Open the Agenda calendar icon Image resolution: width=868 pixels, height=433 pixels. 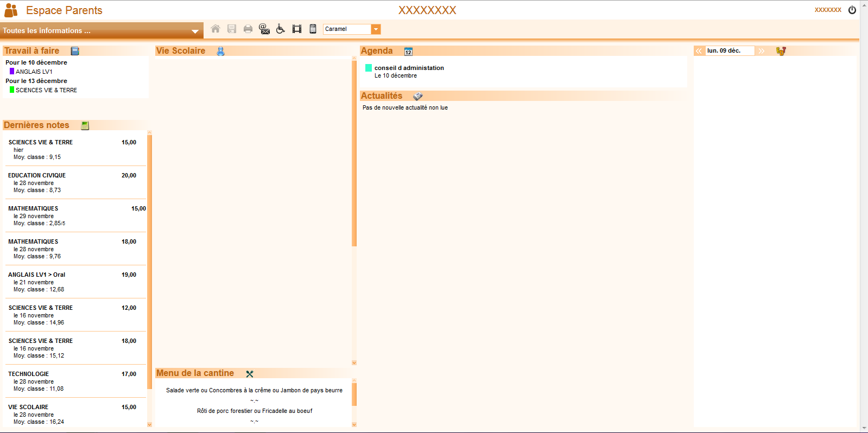[408, 51]
